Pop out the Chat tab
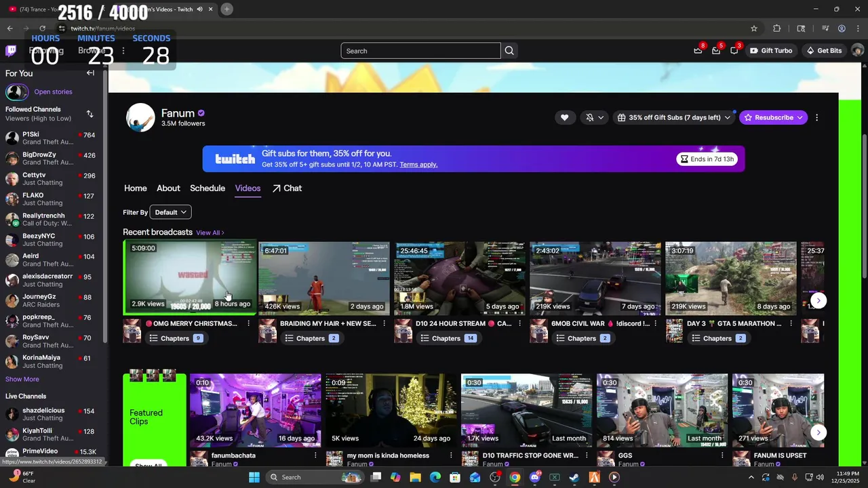868x488 pixels. (x=287, y=188)
